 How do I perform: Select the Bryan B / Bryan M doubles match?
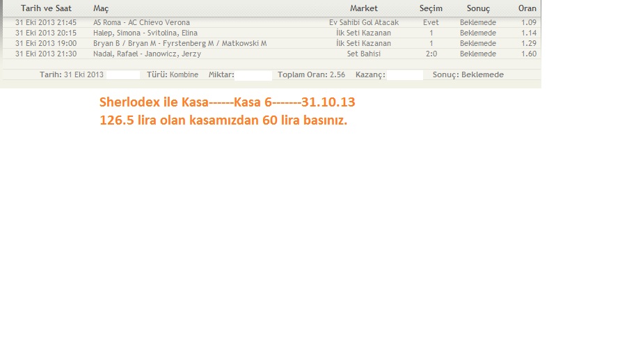[x=180, y=43]
